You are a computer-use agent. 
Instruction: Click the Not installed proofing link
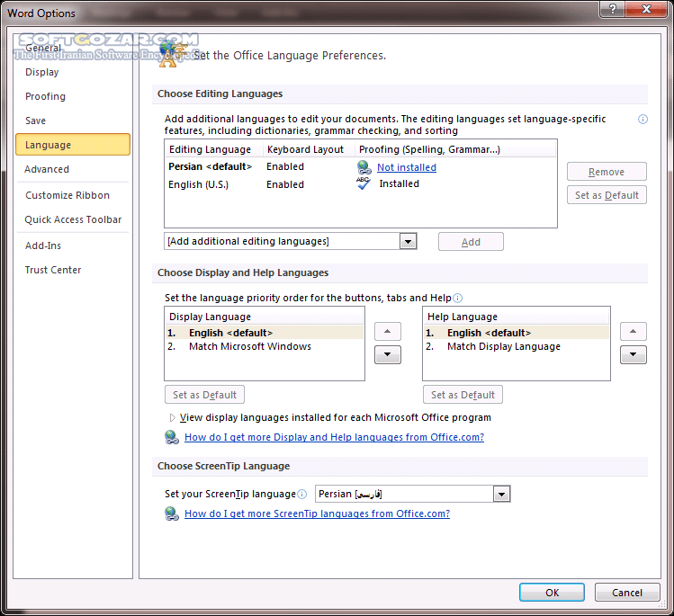click(x=407, y=167)
